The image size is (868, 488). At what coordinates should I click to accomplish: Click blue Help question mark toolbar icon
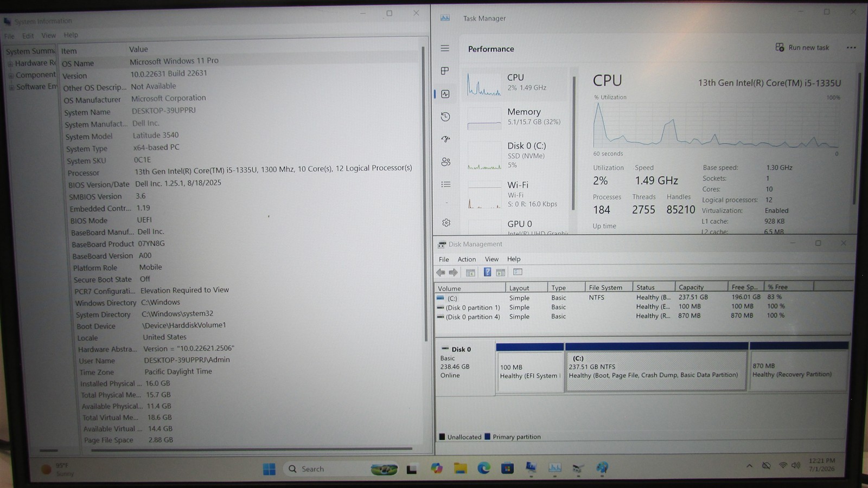[487, 272]
